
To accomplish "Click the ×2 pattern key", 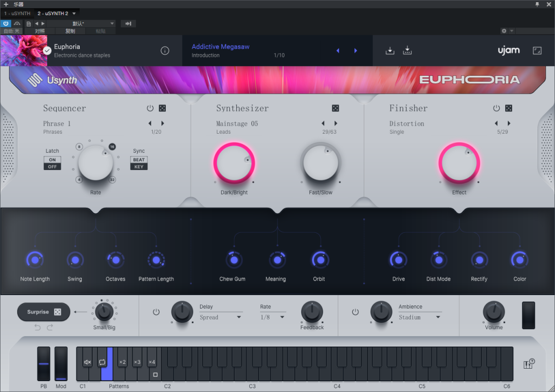I will 122,362.
